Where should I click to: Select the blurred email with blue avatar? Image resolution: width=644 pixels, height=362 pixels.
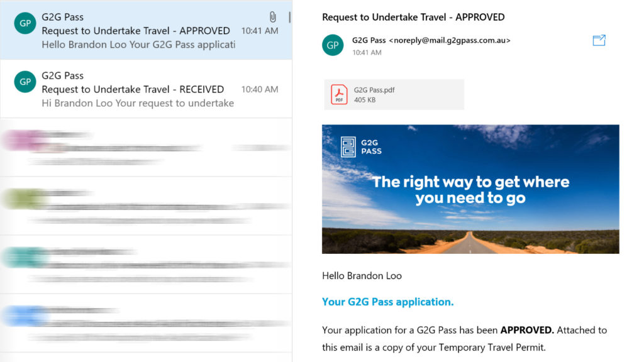pos(146,323)
